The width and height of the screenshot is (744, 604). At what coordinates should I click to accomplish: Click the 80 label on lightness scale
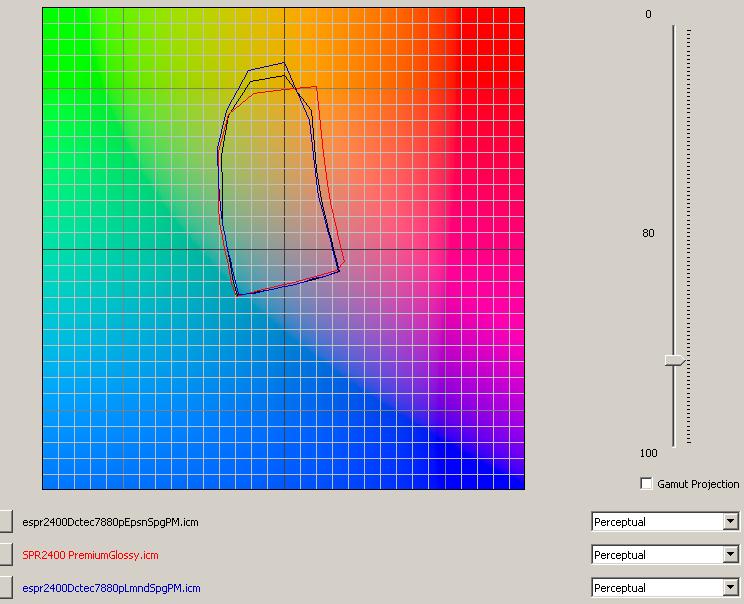click(648, 233)
